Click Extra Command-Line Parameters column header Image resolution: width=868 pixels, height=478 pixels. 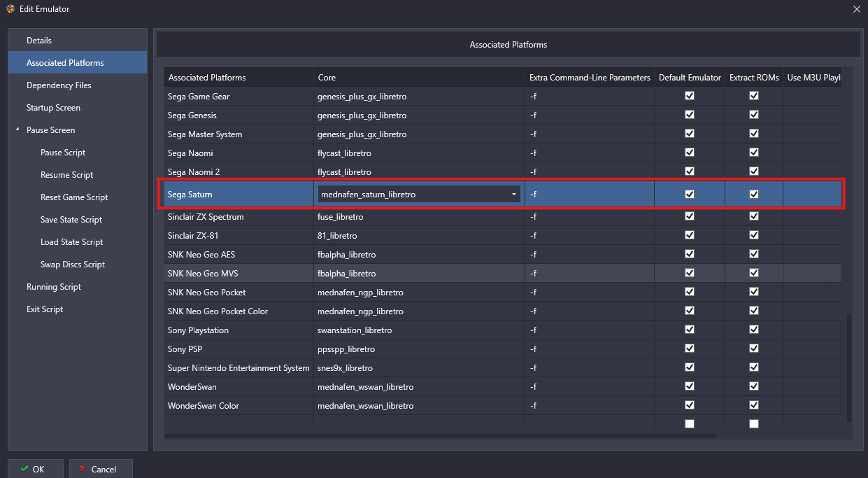(x=590, y=78)
